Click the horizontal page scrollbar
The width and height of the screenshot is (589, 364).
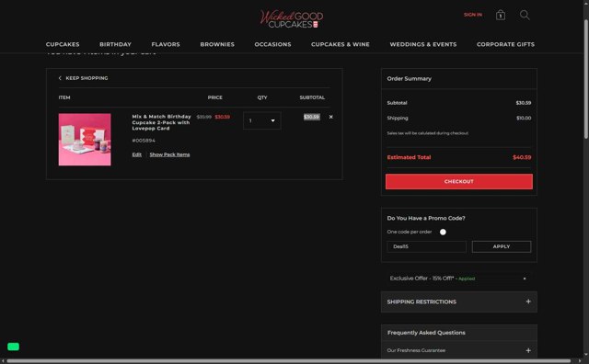click(x=288, y=361)
